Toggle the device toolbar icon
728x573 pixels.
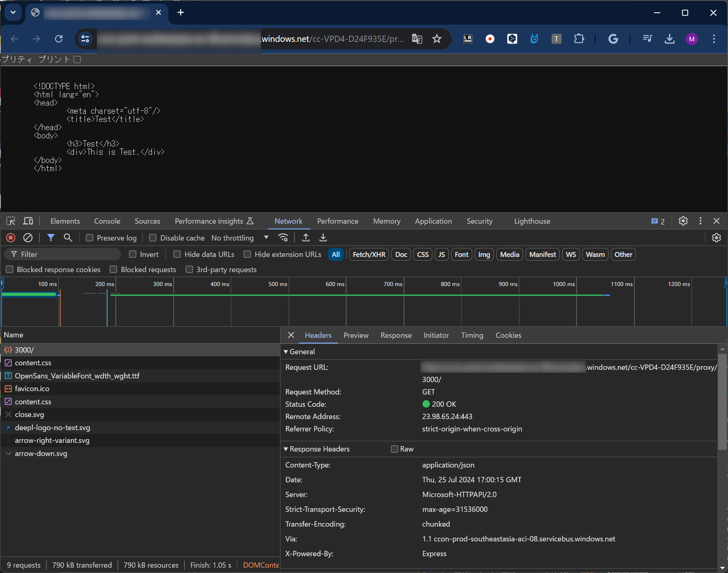(x=28, y=221)
